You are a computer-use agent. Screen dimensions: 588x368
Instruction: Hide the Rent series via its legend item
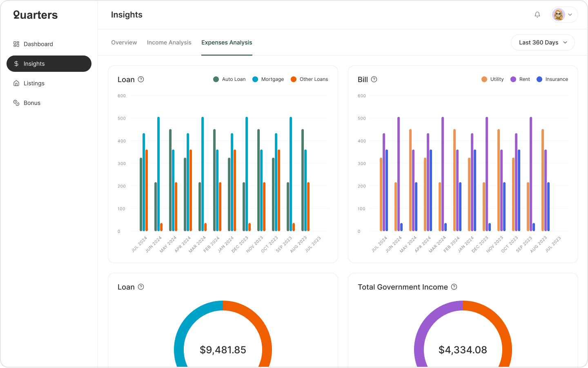[x=520, y=79]
